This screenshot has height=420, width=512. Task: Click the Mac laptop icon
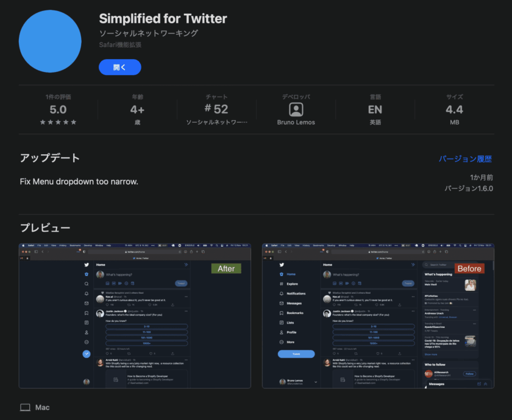pos(25,407)
